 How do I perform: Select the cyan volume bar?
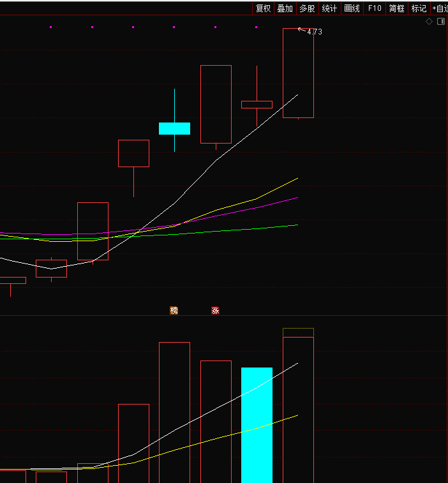[257, 424]
